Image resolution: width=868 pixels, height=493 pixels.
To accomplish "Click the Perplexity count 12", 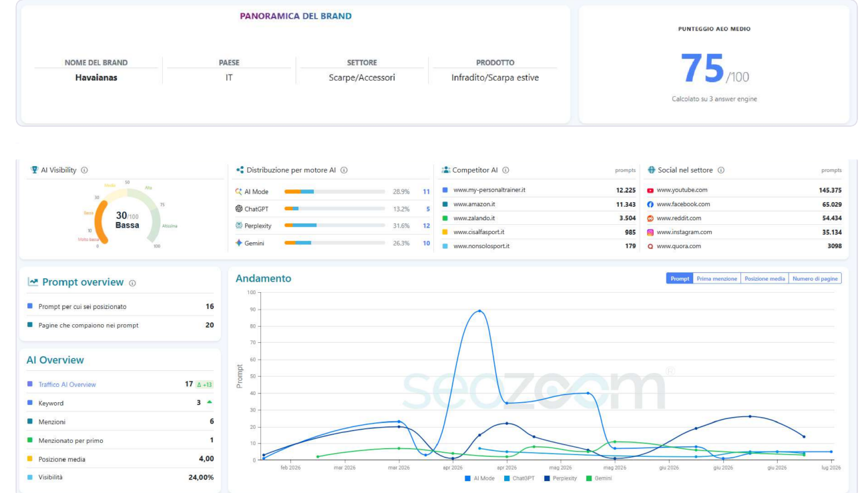I will (x=426, y=225).
